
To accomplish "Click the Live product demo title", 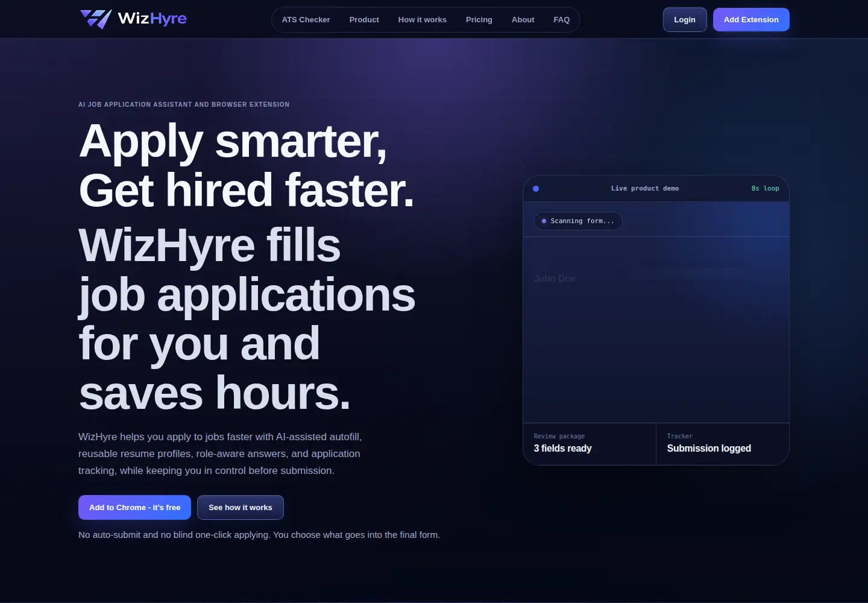I will pos(645,189).
